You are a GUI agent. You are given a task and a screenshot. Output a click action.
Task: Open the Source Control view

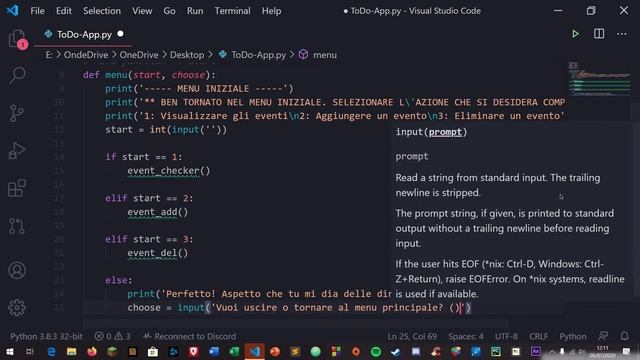point(17,113)
